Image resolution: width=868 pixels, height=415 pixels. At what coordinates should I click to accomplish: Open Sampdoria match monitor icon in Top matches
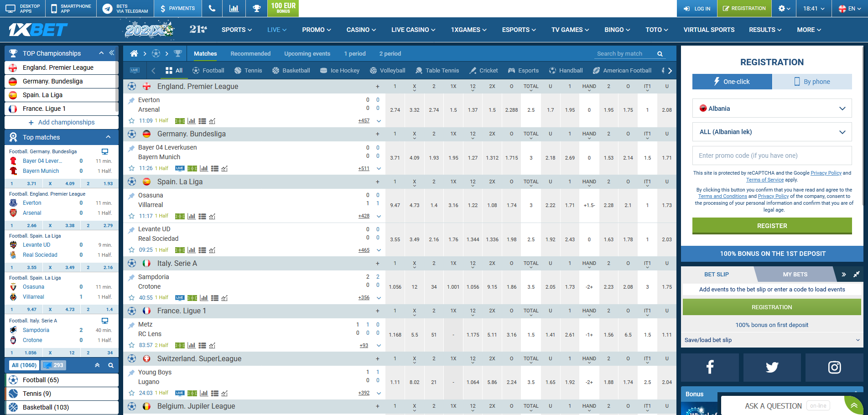point(105,321)
